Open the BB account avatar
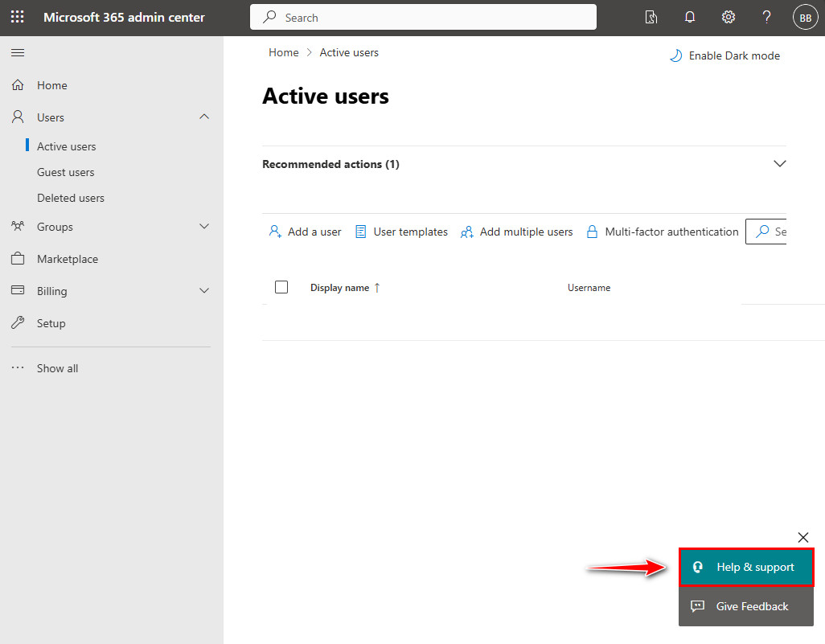The width and height of the screenshot is (825, 644). (x=805, y=18)
